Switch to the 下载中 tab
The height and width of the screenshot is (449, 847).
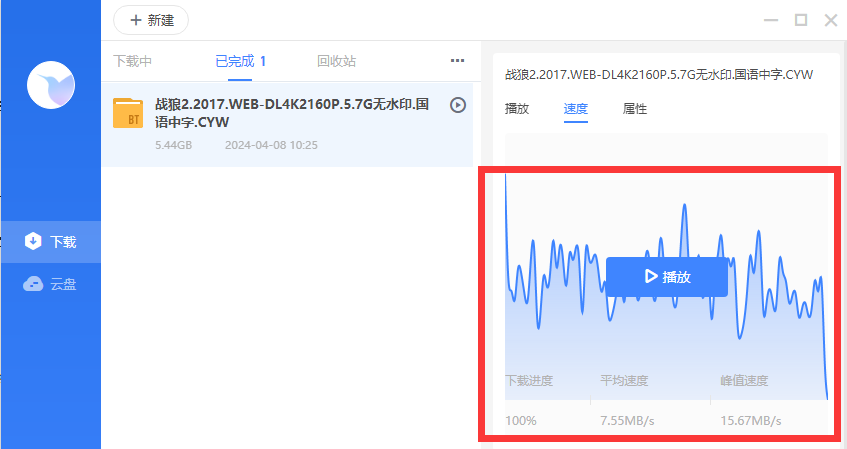click(x=133, y=61)
